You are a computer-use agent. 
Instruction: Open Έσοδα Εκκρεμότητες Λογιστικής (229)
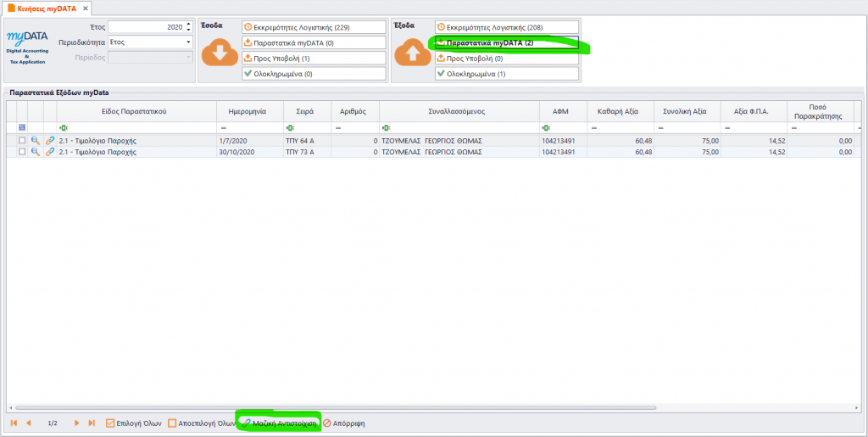coord(314,27)
